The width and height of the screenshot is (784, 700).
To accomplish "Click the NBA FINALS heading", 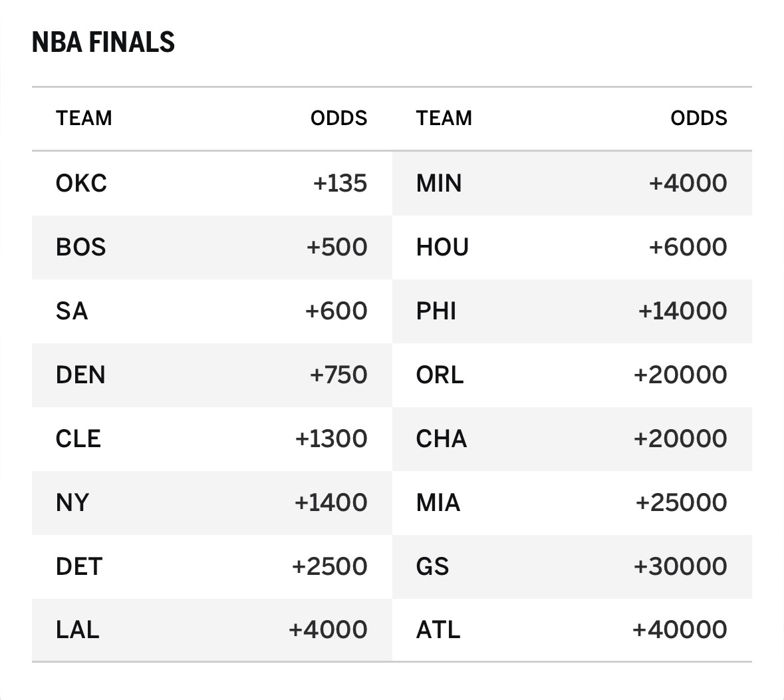I will pos(103,43).
